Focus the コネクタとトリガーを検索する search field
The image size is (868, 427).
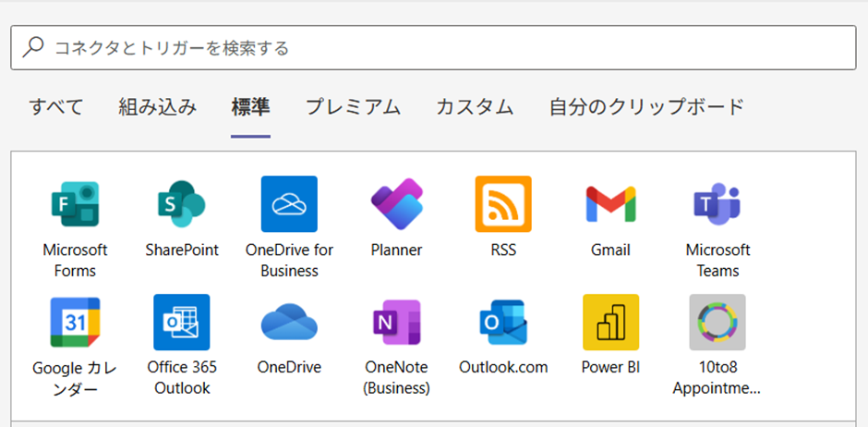(433, 48)
